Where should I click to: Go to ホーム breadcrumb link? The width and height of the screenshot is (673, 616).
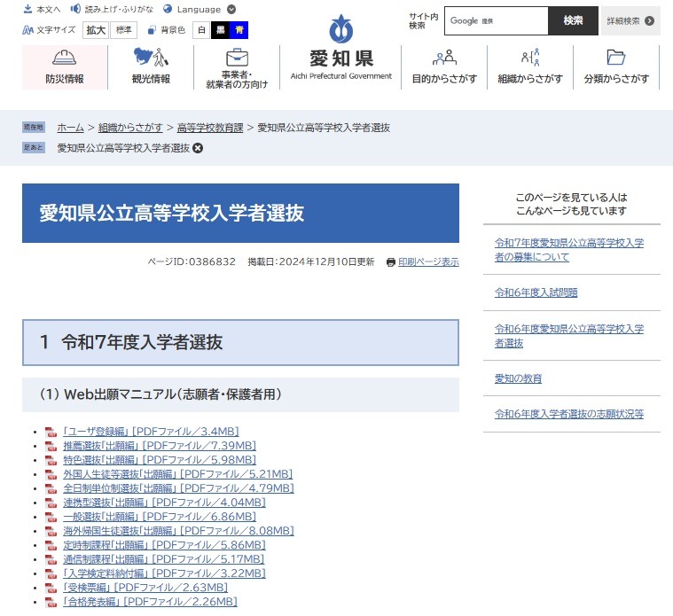[x=70, y=128]
